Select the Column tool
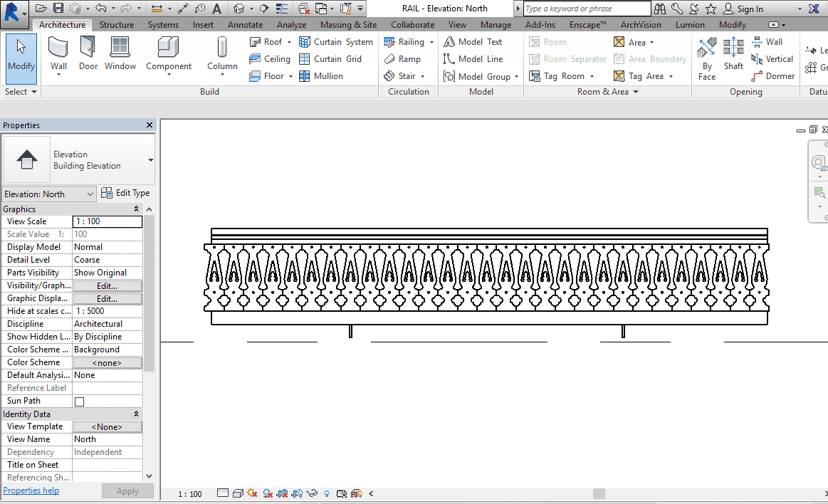 pyautogui.click(x=222, y=54)
